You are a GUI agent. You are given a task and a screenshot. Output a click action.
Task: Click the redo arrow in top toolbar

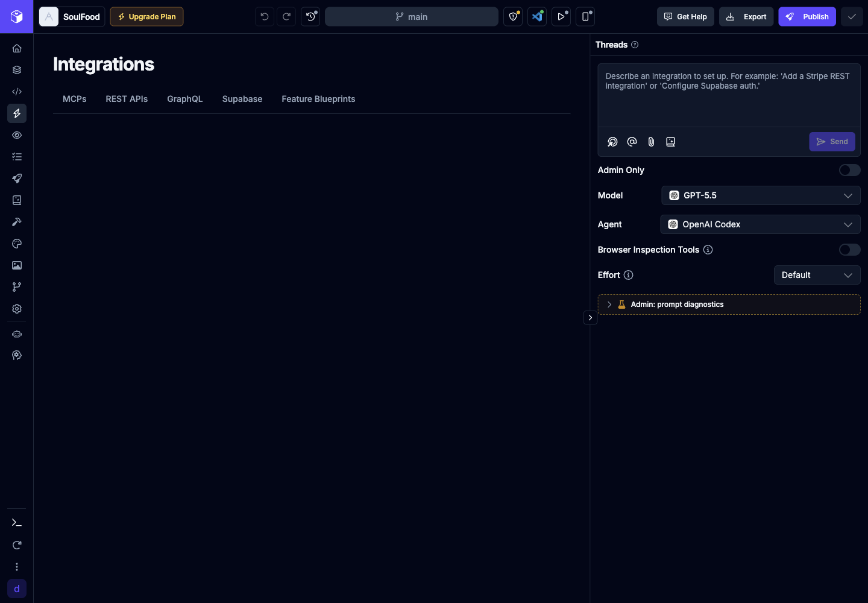tap(286, 17)
